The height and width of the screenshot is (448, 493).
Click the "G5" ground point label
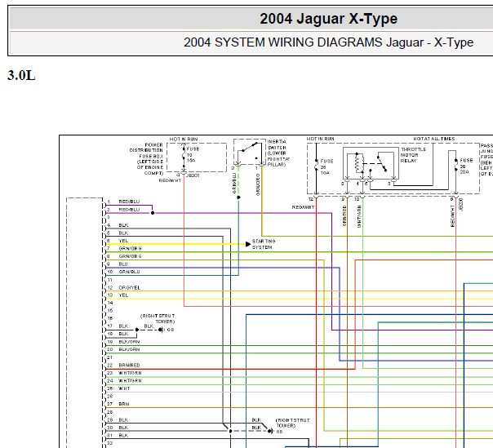coord(279,432)
